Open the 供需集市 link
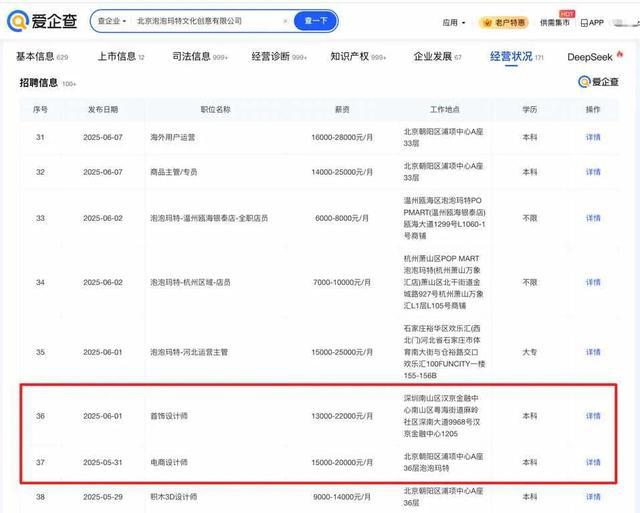The height and width of the screenshot is (513, 640). coord(554,22)
